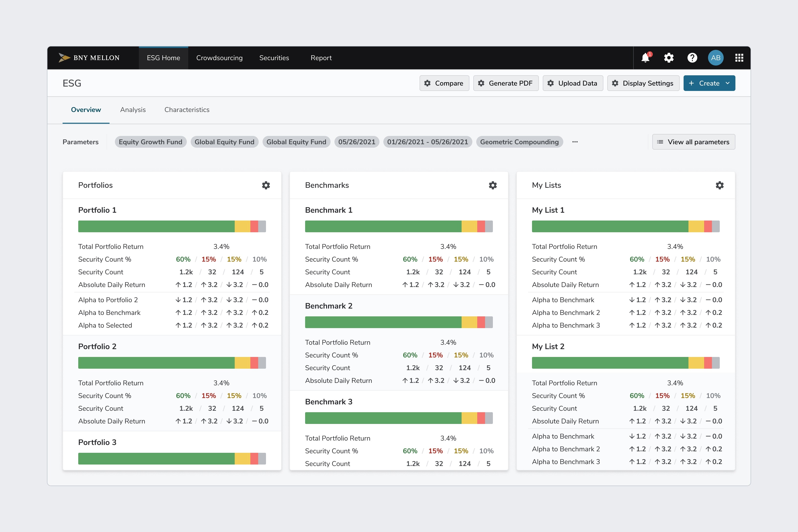This screenshot has width=798, height=532.
Task: Click View all parameters button
Action: pos(694,142)
